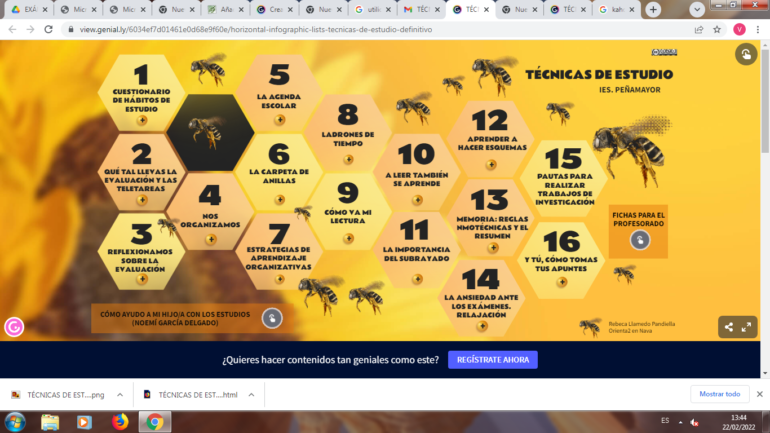Expand options for TÉCNICAS DE EST...html download
The width and height of the screenshot is (770, 433).
pyautogui.click(x=251, y=395)
